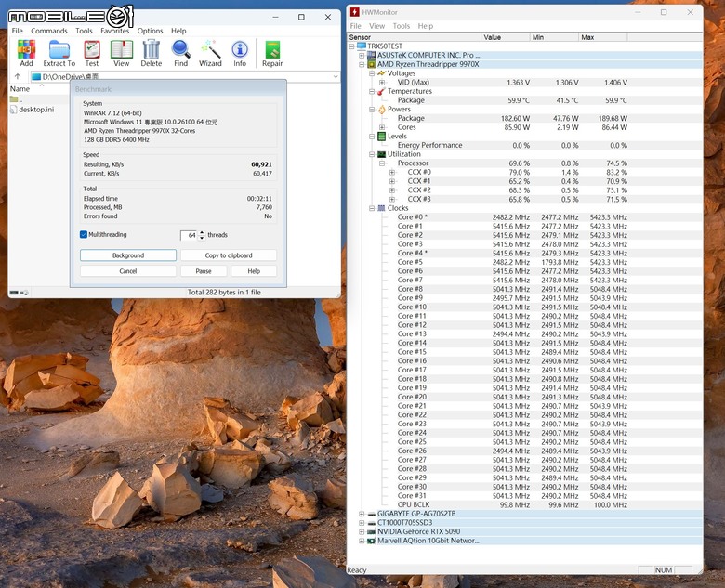Click the Marvell network adapter icon
725x588 pixels.
pos(371,541)
